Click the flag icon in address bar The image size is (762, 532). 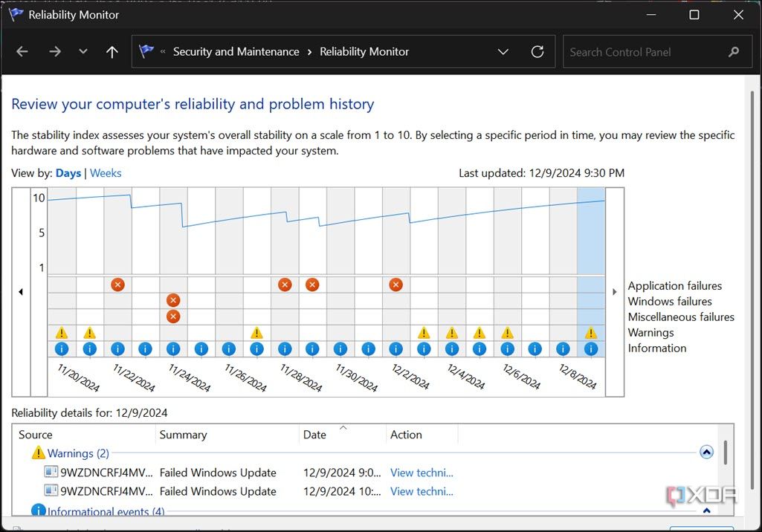point(146,51)
